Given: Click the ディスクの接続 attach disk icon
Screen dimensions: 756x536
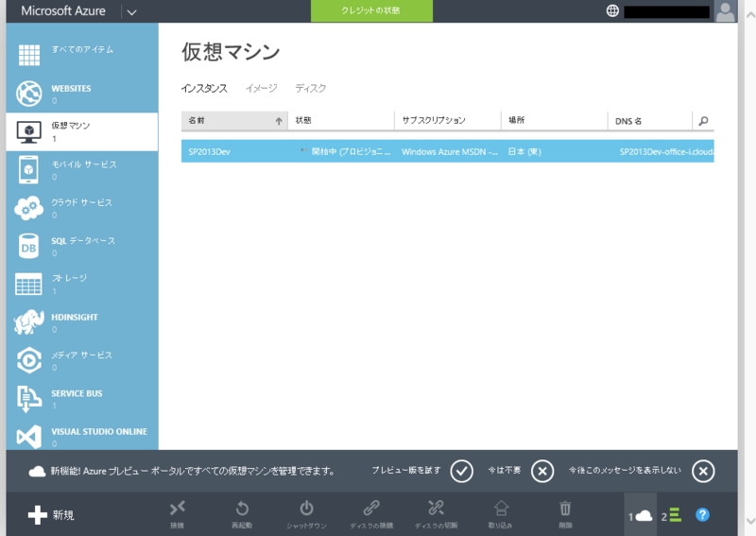Looking at the screenshot, I should click(371, 508).
